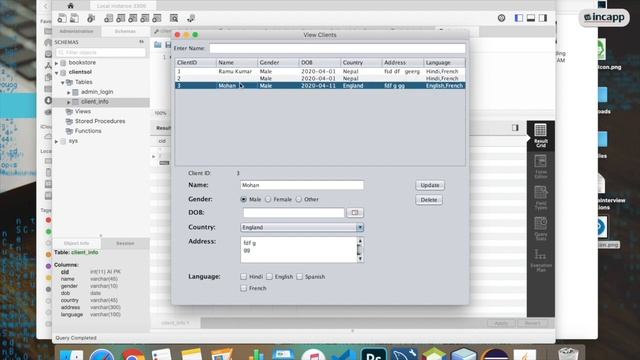Check the Spanish language checkbox
Screen dimensions: 640x360
coord(300,277)
